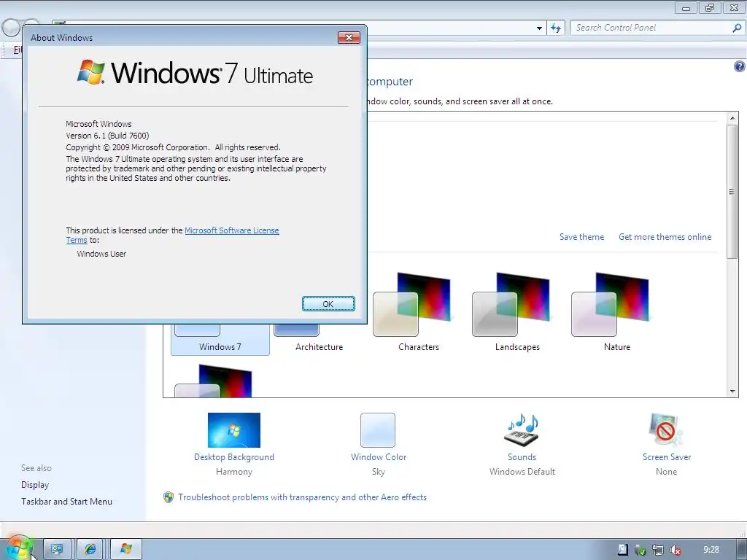The image size is (747, 560).
Task: Click the Version 6.1 (Build 7600) text
Action: pyautogui.click(x=107, y=136)
